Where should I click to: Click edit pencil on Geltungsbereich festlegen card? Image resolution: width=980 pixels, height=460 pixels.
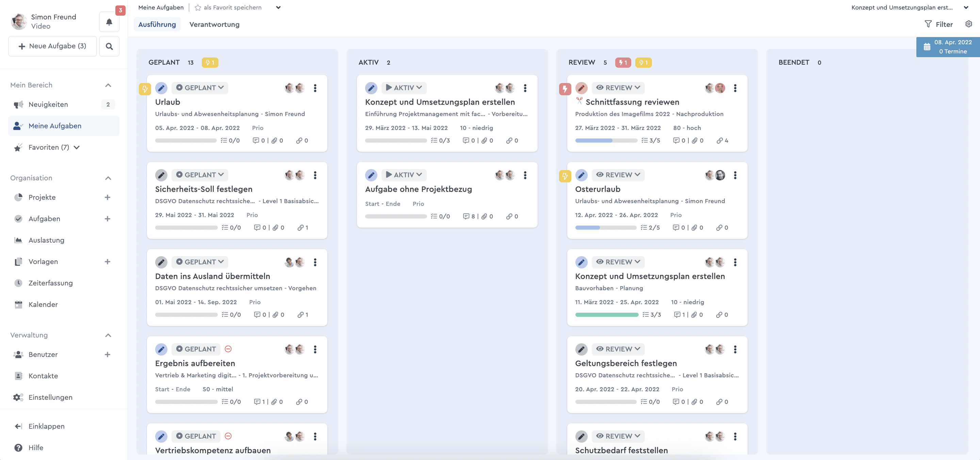point(581,350)
